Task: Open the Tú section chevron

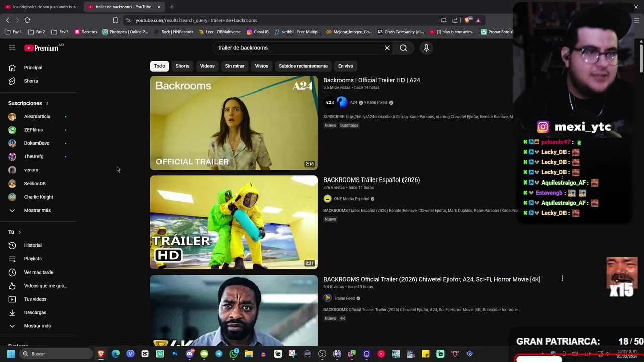Action: 19,232
